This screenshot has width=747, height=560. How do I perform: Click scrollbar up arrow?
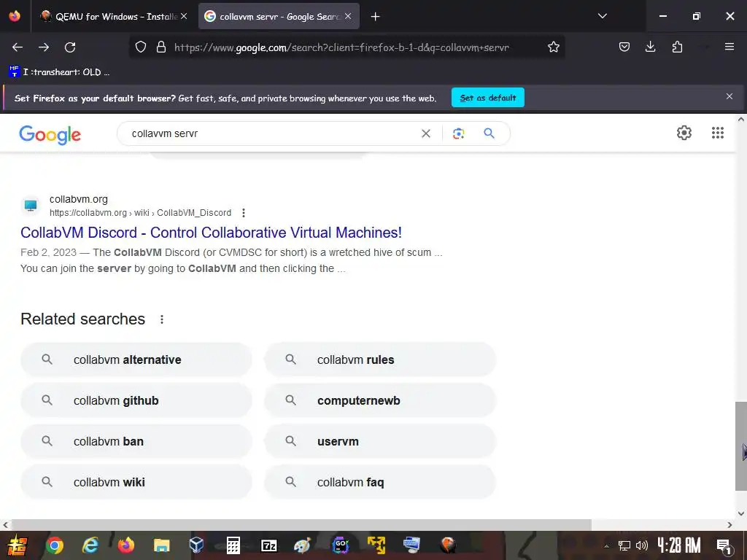[x=741, y=120]
